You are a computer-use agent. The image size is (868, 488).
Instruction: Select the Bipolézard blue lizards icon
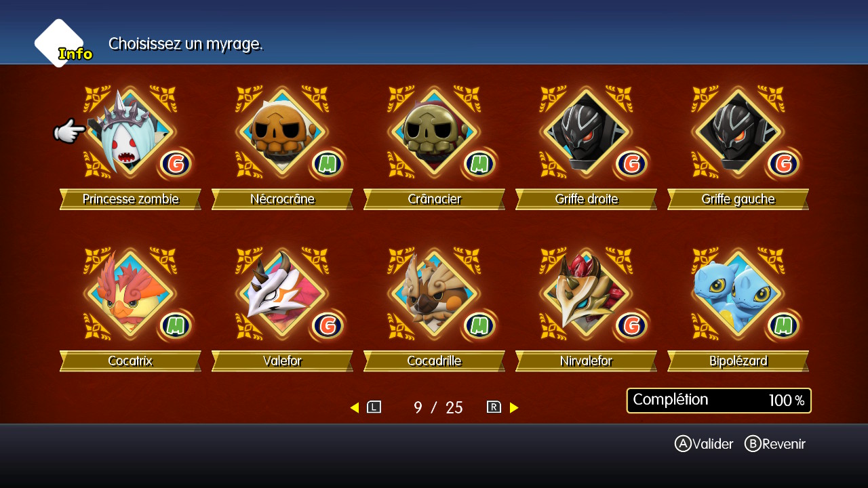[737, 293]
